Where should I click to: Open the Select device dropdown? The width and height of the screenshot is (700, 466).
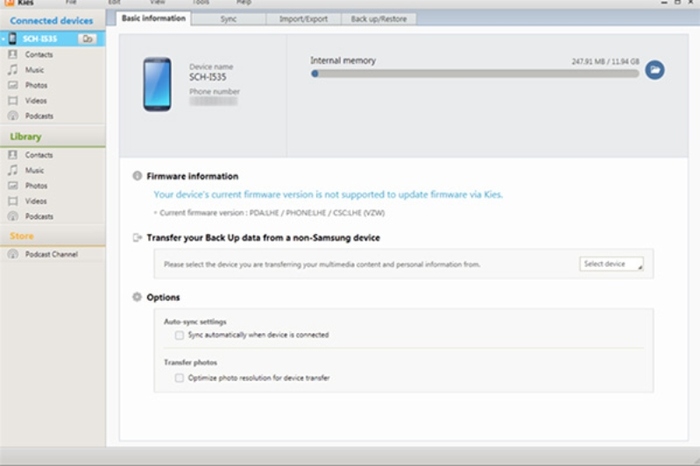pyautogui.click(x=611, y=264)
